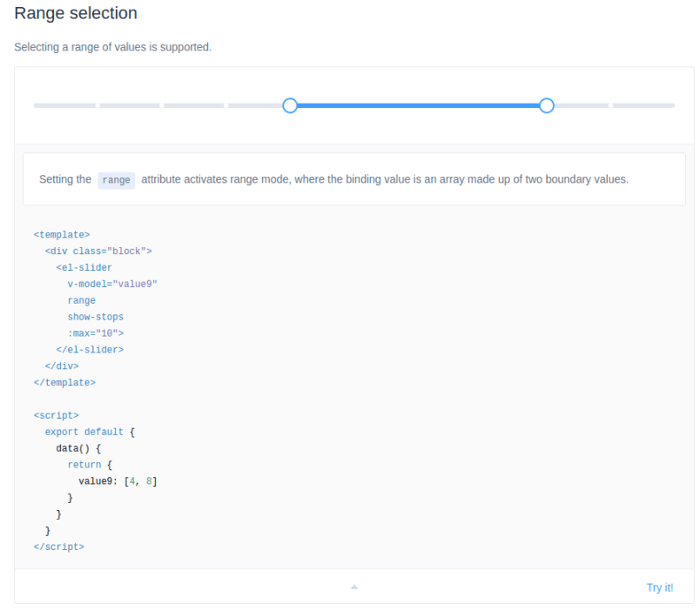This screenshot has height=611, width=700.
Task: Click the 'Range selection' heading
Action: point(76,13)
